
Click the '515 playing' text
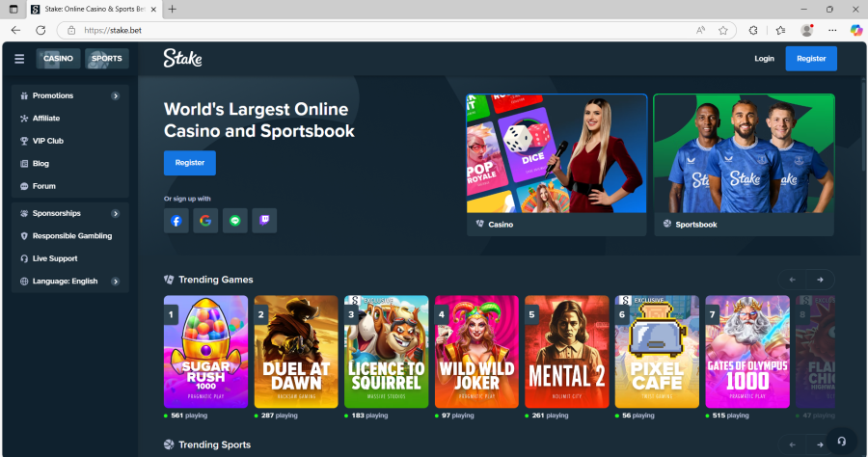tap(730, 416)
